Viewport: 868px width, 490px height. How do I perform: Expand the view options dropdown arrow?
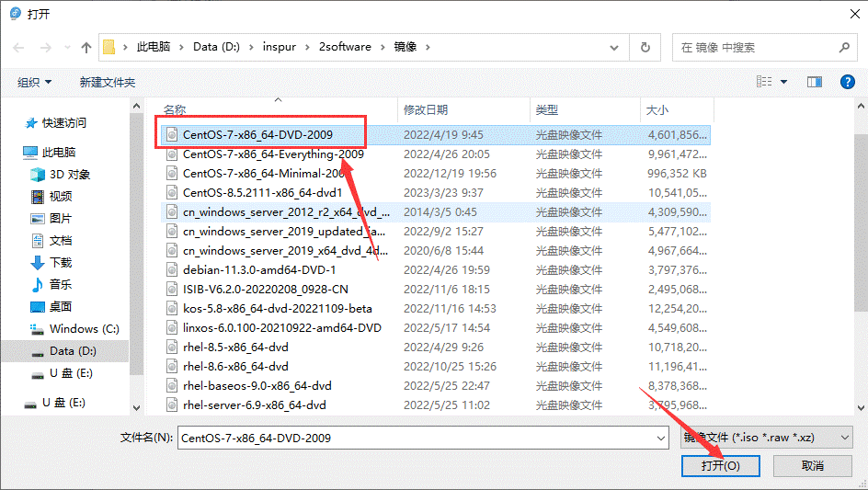coord(784,82)
